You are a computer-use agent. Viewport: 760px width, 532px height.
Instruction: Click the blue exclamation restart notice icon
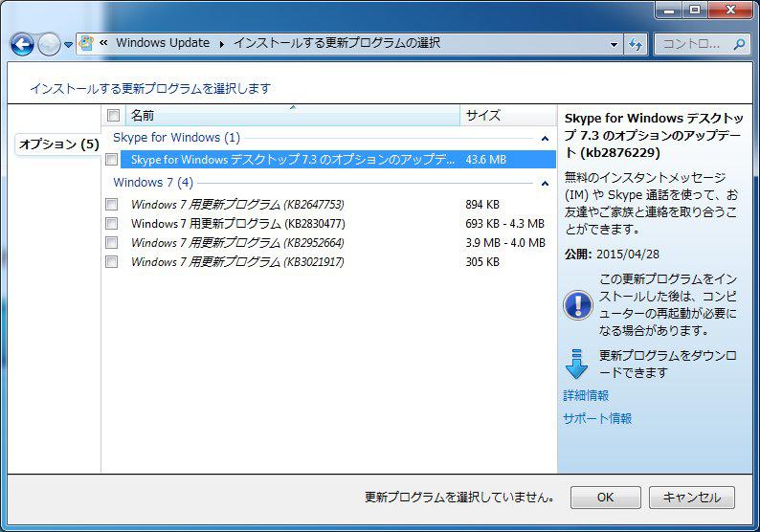tap(578, 305)
